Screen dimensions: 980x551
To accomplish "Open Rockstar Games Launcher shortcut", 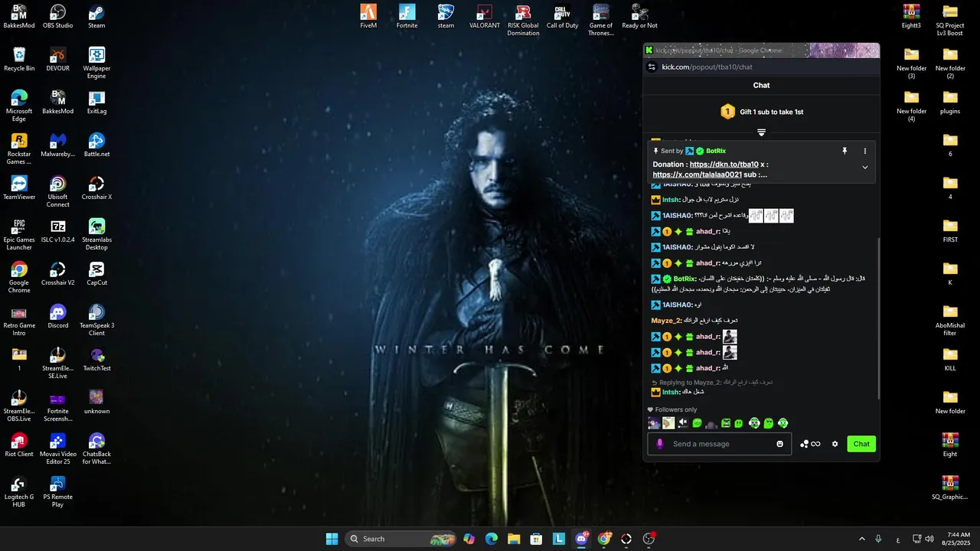I will pos(19,148).
